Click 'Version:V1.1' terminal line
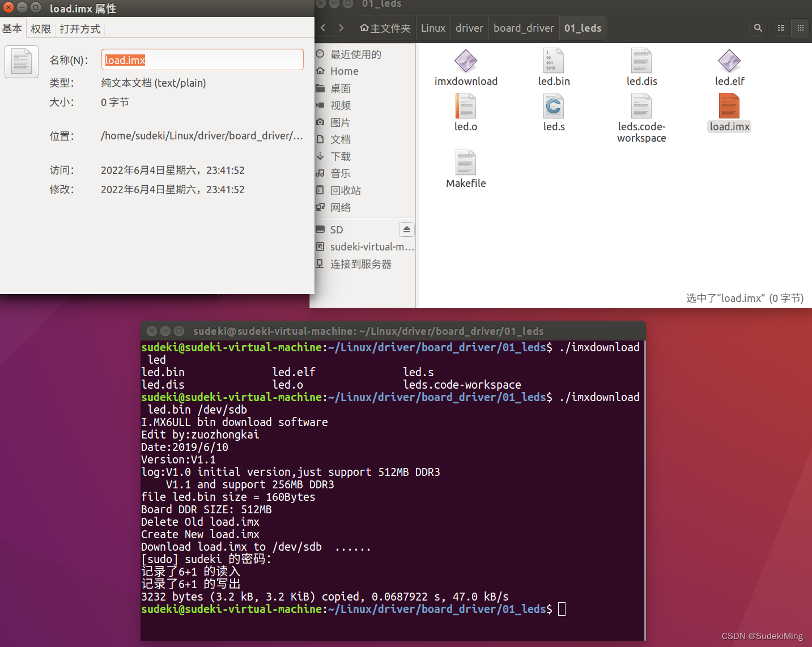This screenshot has width=812, height=647. [x=178, y=459]
